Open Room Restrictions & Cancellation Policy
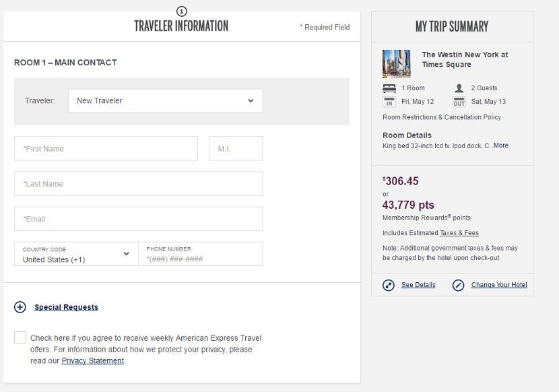Image resolution: width=559 pixels, height=392 pixels. tap(442, 117)
